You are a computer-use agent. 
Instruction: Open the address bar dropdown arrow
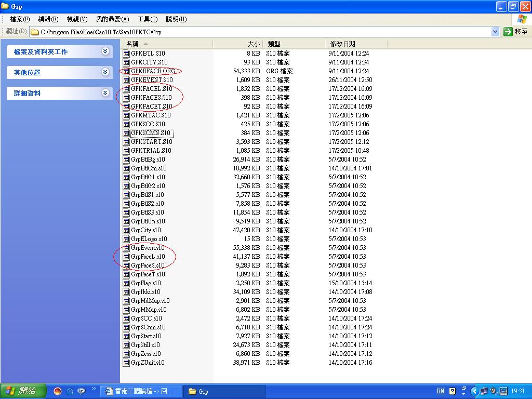495,32
